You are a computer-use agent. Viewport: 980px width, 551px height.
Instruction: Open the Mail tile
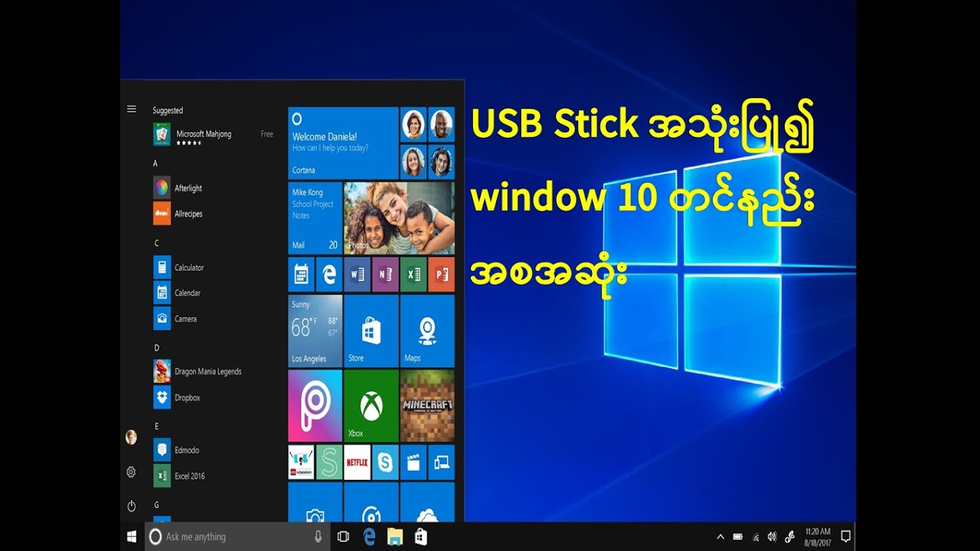(315, 217)
